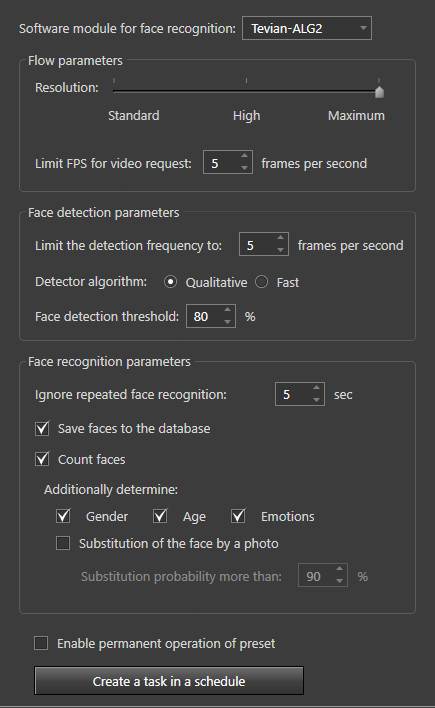The height and width of the screenshot is (708, 435).
Task: Select the Qualitative detector algorithm
Action: 170,282
